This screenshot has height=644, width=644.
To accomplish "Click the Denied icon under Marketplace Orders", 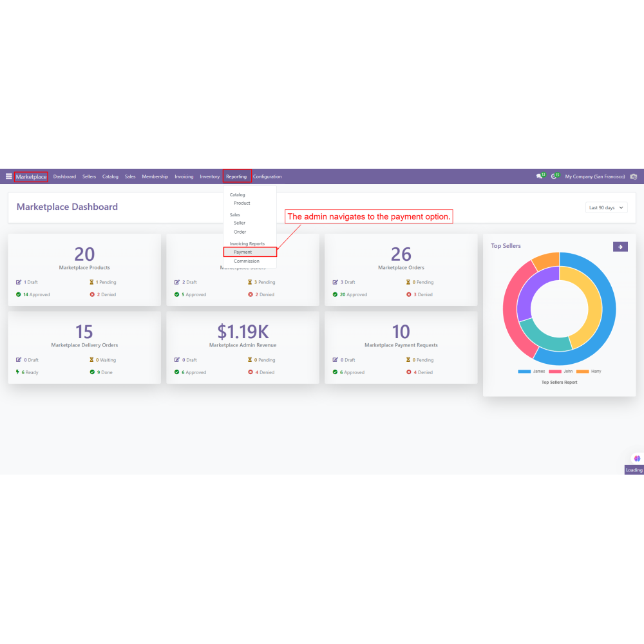I will point(409,294).
